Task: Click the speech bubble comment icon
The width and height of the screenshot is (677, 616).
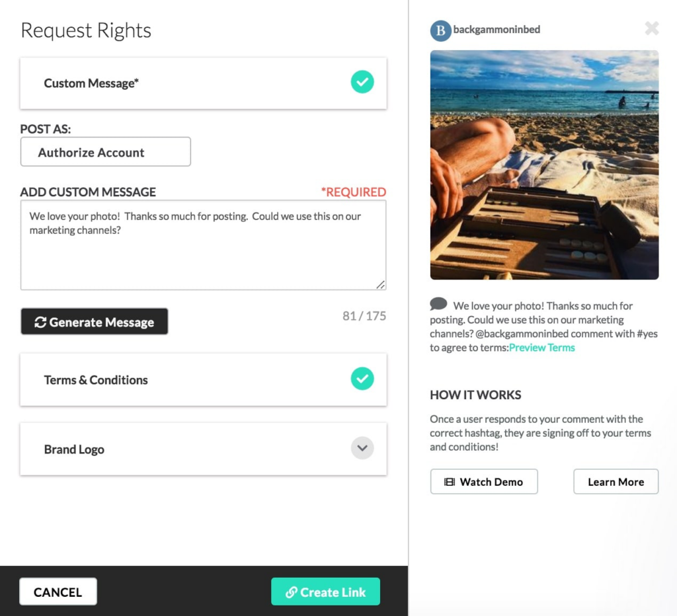Action: point(438,304)
